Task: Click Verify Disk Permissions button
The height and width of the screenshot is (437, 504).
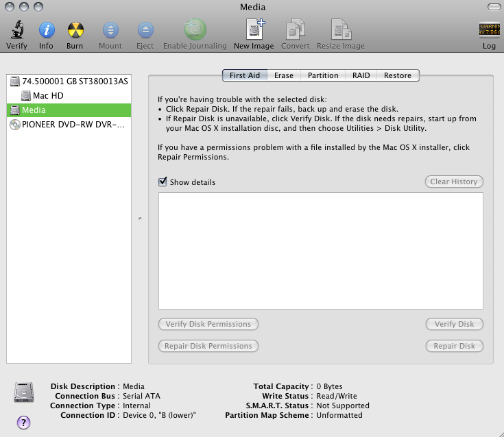Action: (208, 324)
